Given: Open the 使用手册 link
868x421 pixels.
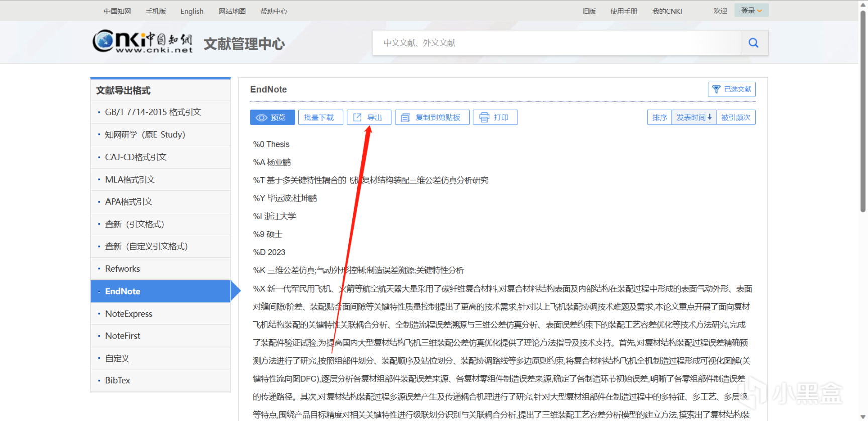Looking at the screenshot, I should 624,11.
